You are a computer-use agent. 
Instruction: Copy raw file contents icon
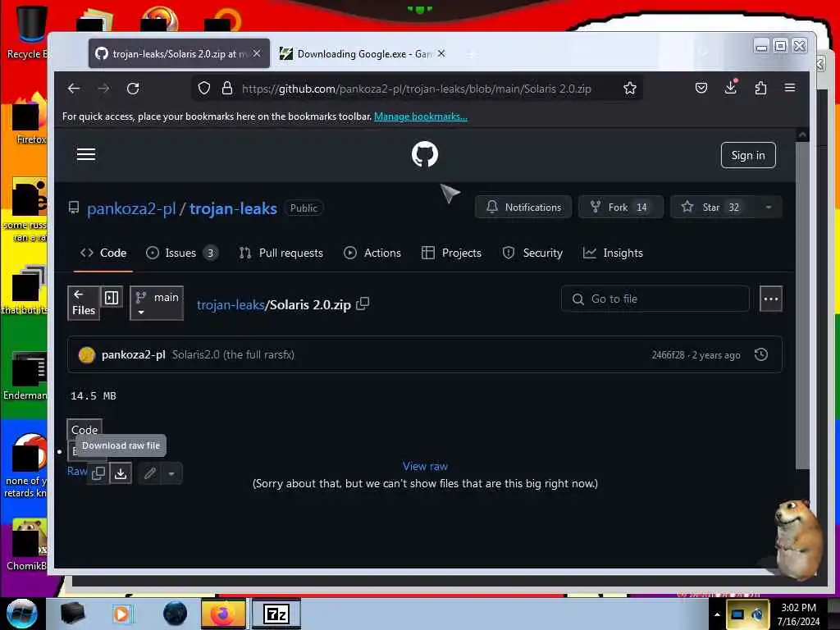click(98, 473)
